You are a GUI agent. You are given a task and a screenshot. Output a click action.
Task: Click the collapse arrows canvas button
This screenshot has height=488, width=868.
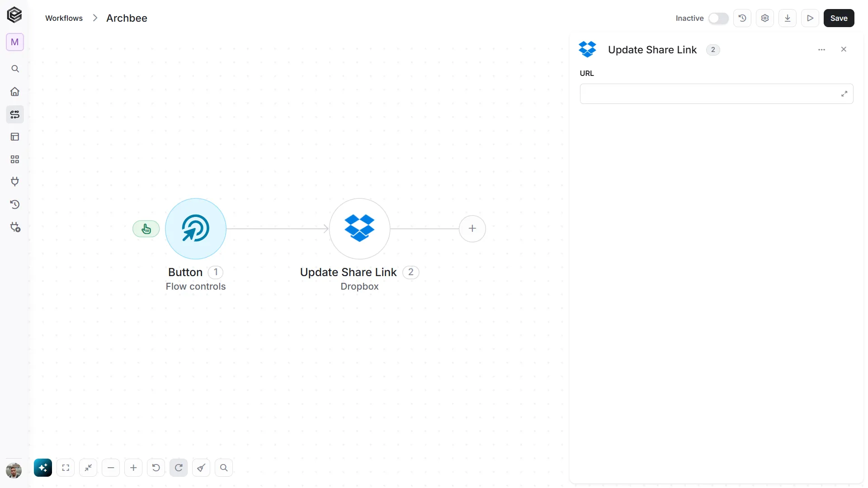[88, 468]
